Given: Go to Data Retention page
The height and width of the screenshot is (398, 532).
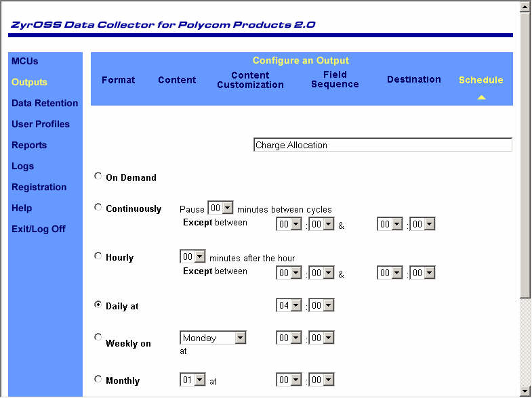Looking at the screenshot, I should pyautogui.click(x=45, y=104).
